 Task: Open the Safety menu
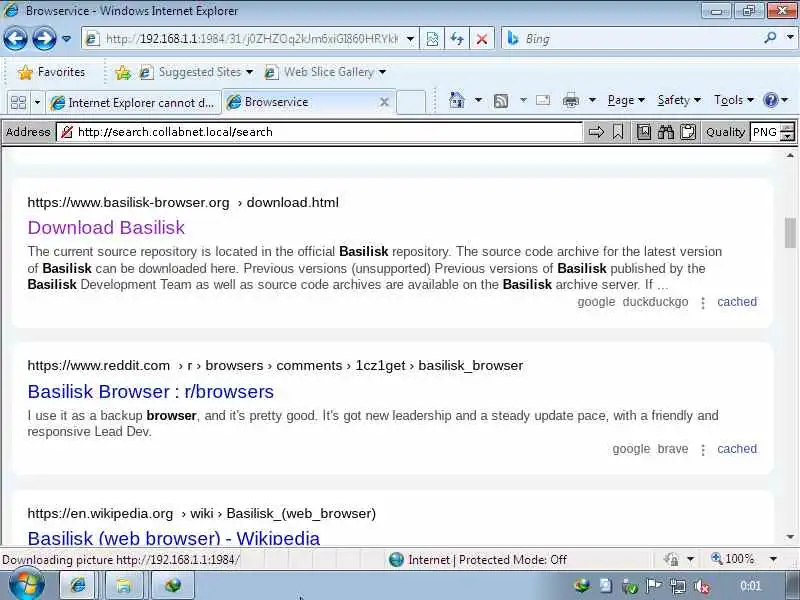click(679, 100)
